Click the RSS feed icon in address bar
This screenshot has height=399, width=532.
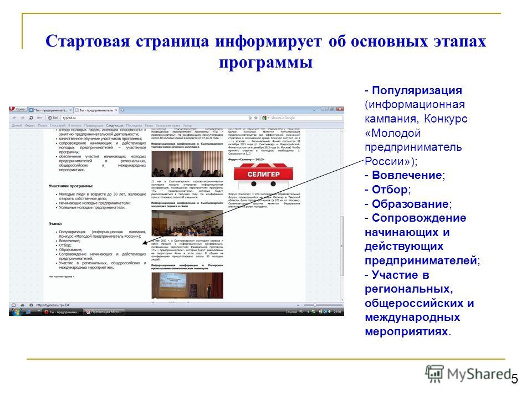(250, 118)
